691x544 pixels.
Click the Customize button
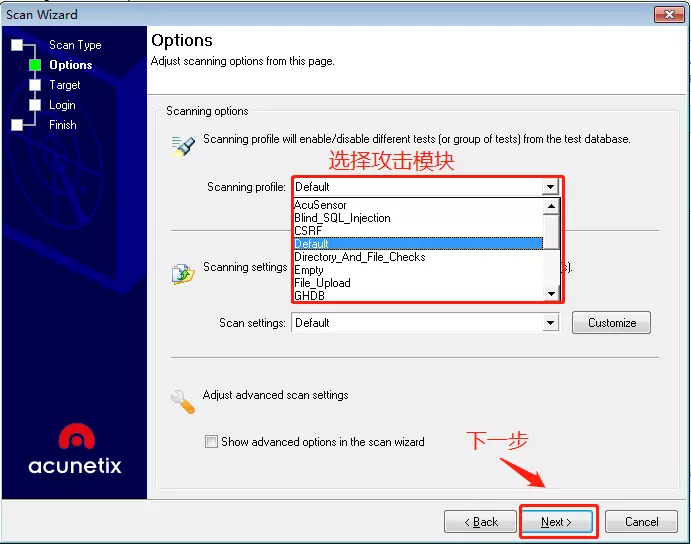pyautogui.click(x=611, y=323)
